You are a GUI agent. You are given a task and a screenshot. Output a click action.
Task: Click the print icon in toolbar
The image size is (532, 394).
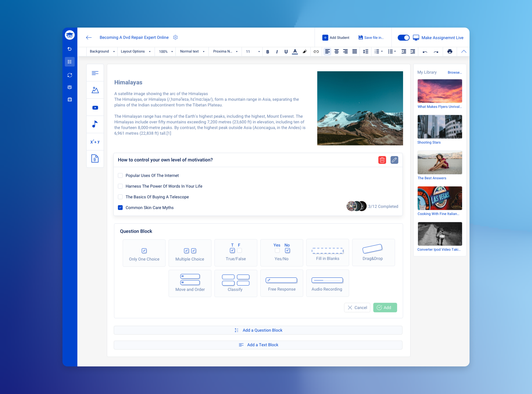coord(450,52)
